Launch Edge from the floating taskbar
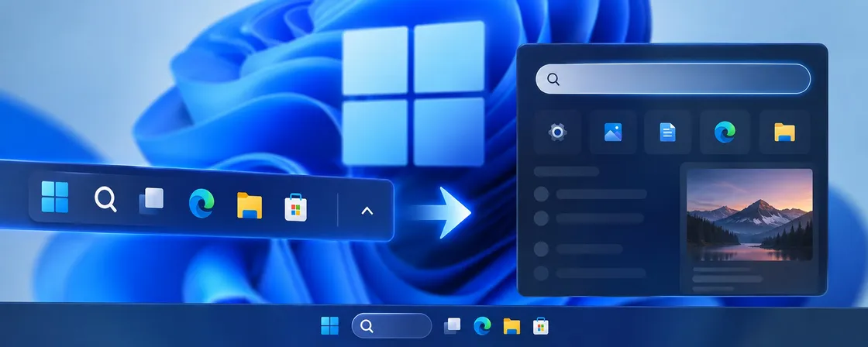This screenshot has height=347, width=868. click(201, 203)
